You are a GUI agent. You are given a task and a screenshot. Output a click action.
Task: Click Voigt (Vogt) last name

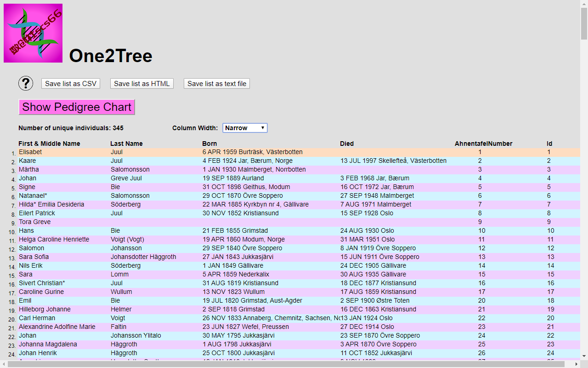tap(127, 239)
